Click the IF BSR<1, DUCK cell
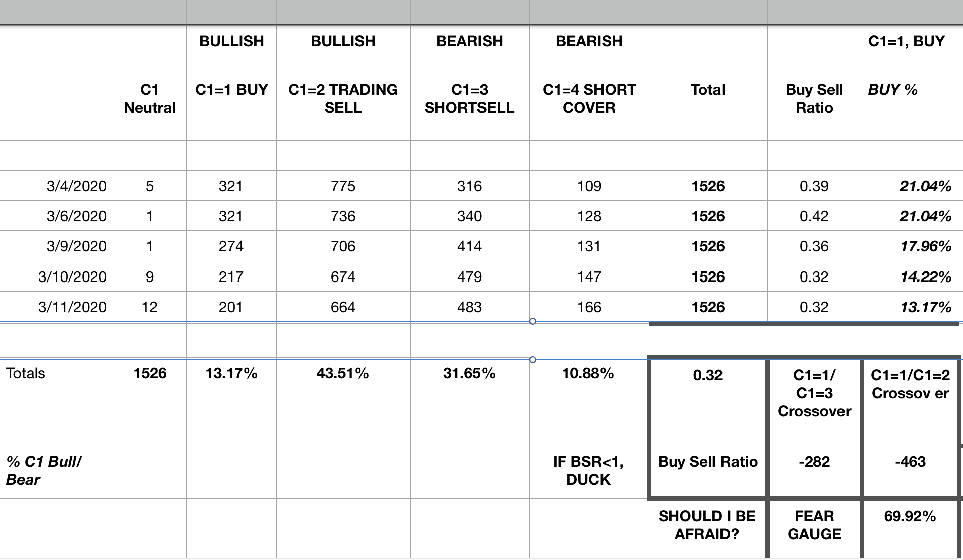This screenshot has height=560, width=963. click(x=588, y=471)
